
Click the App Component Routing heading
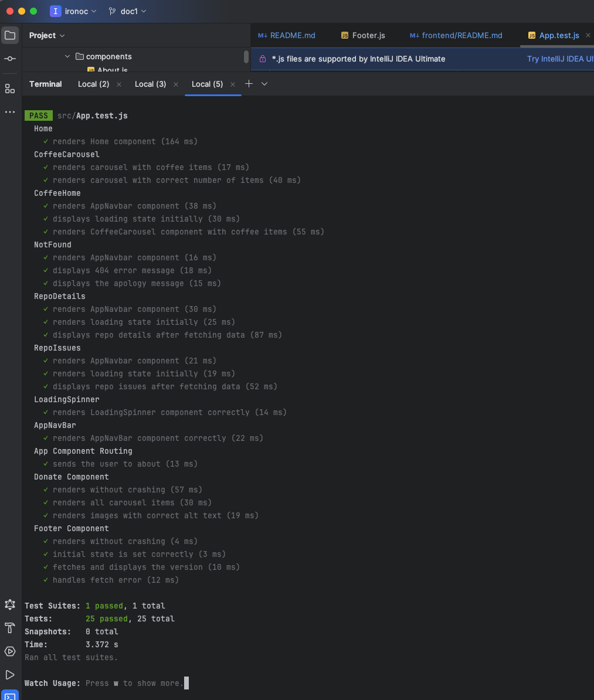[83, 451]
